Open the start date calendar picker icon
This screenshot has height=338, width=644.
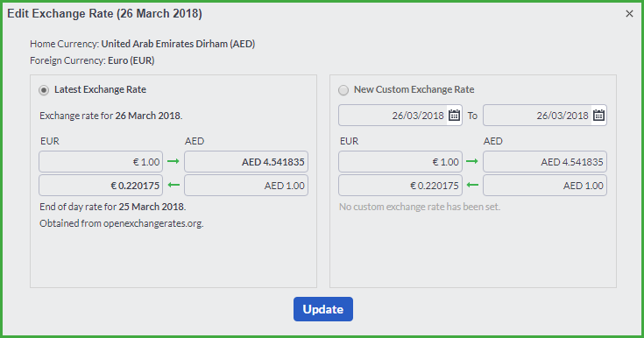click(454, 116)
